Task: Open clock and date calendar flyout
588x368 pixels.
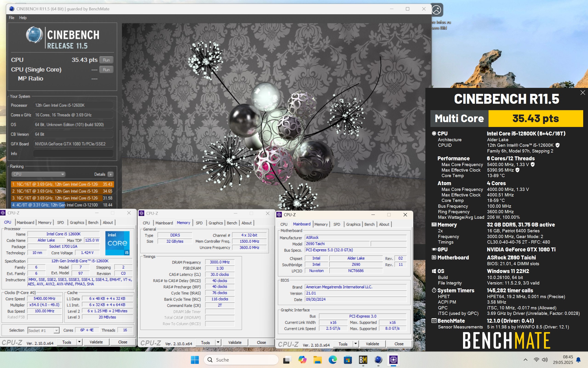Action: pos(563,360)
